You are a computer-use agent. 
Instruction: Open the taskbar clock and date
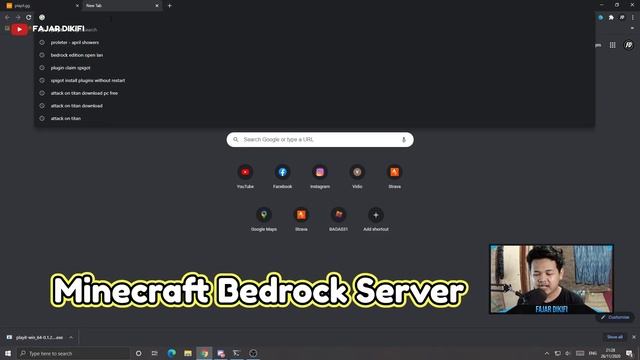(x=611, y=353)
